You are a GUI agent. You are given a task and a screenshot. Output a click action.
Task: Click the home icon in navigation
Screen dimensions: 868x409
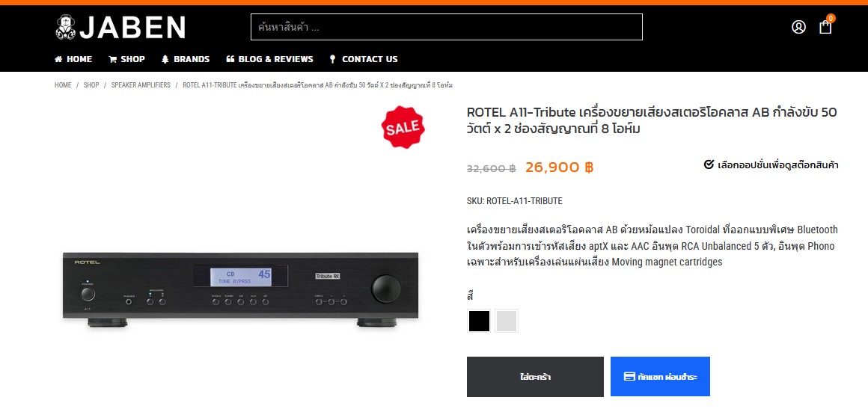click(x=58, y=59)
